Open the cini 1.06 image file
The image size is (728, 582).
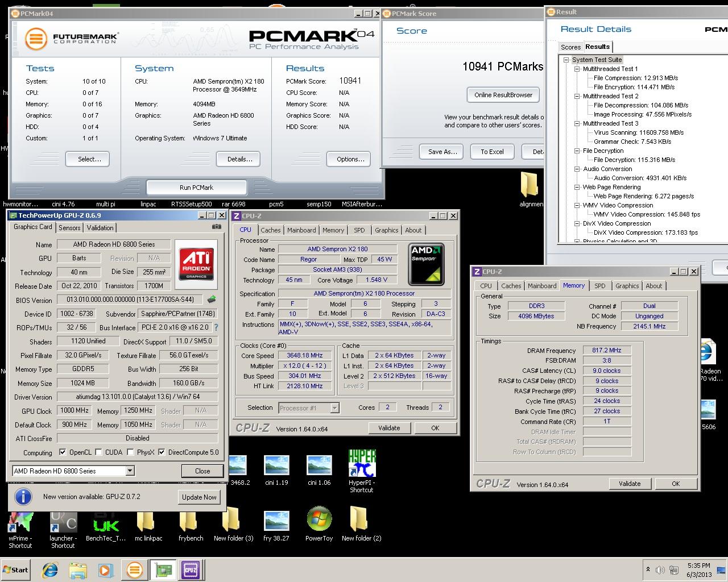[318, 471]
